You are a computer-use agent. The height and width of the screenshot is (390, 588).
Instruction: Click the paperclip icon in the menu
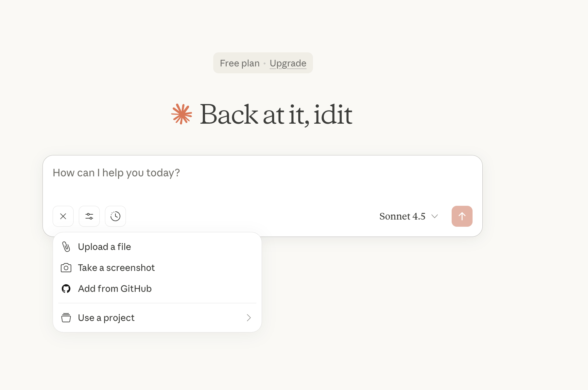pyautogui.click(x=66, y=247)
